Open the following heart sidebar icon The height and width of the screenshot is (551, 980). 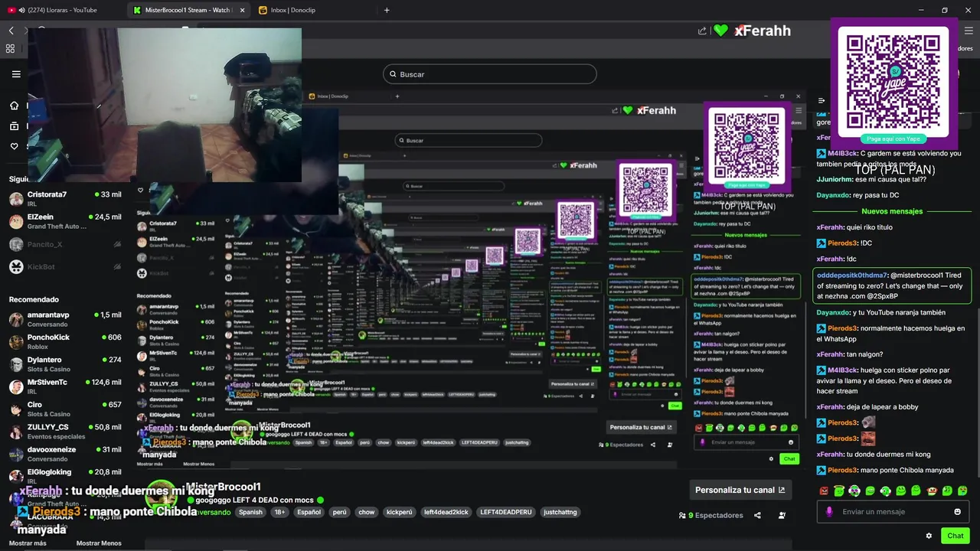14,146
